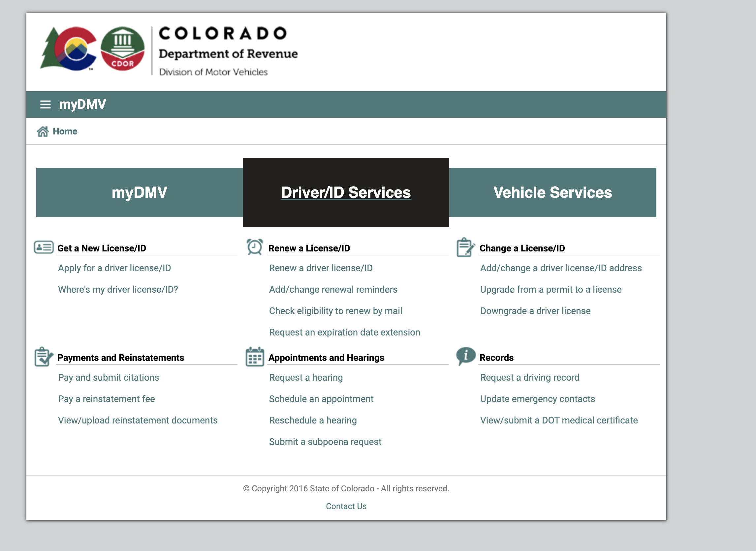Click Upgrade from a permit to a license

click(551, 290)
